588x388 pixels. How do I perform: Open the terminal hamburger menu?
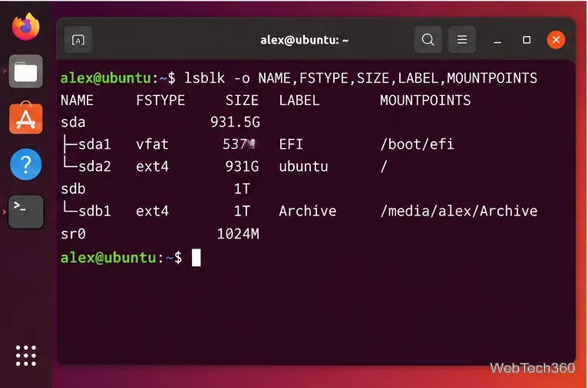click(x=462, y=39)
